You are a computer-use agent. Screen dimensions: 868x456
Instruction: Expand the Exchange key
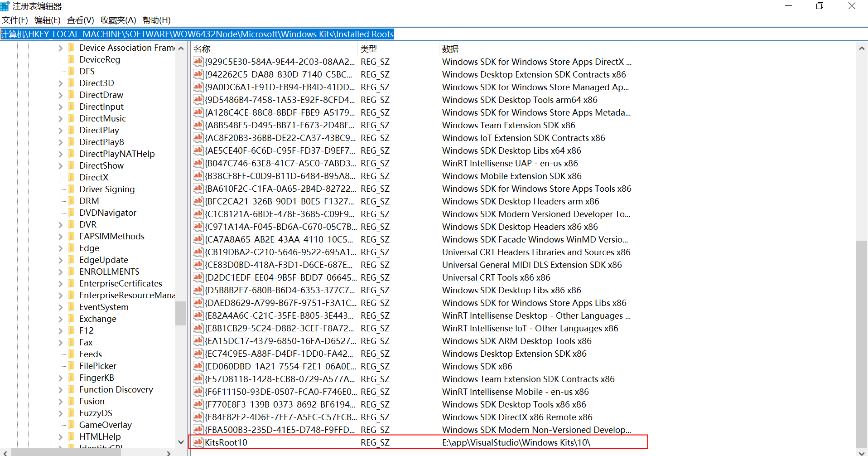pyautogui.click(x=61, y=319)
